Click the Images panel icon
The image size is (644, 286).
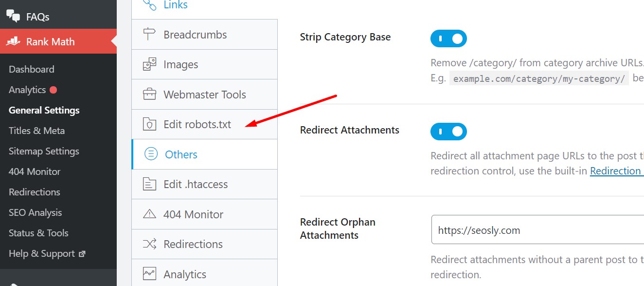click(149, 64)
